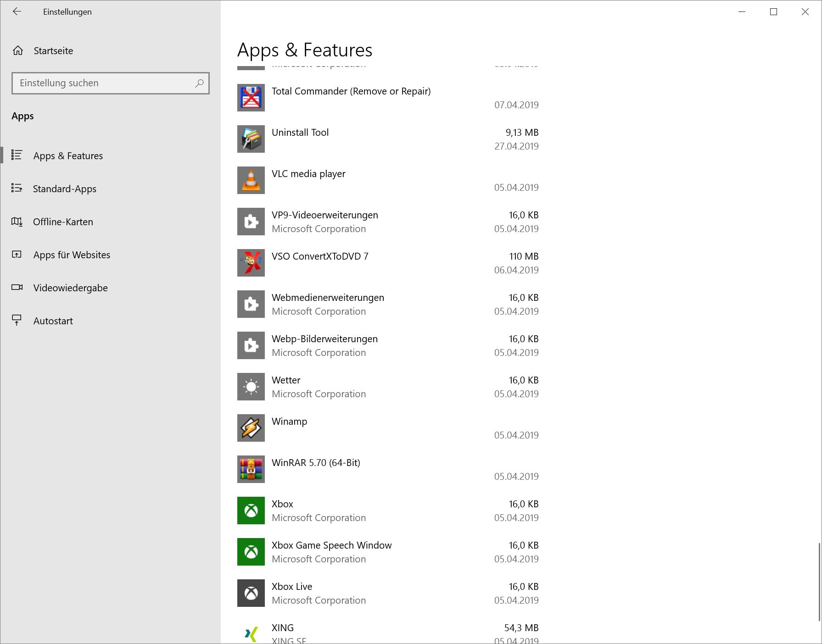Image resolution: width=822 pixels, height=644 pixels.
Task: Click the Einstellung suchen search field
Action: click(x=106, y=83)
